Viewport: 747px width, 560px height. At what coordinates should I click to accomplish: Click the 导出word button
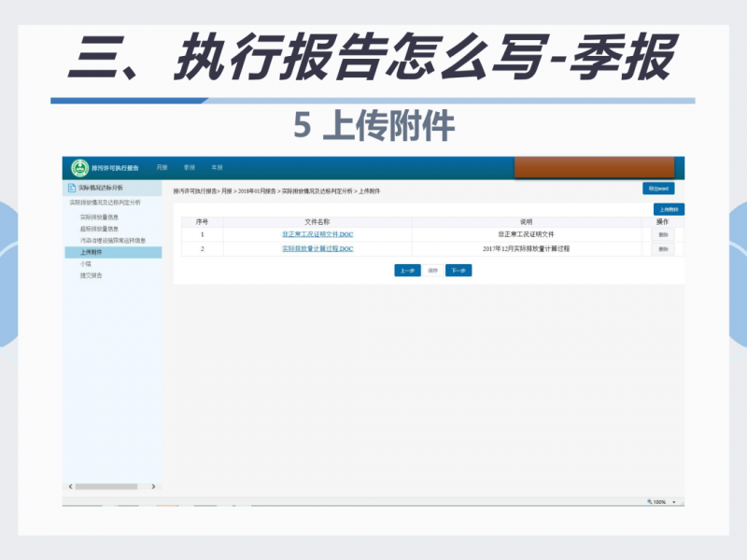(x=658, y=189)
